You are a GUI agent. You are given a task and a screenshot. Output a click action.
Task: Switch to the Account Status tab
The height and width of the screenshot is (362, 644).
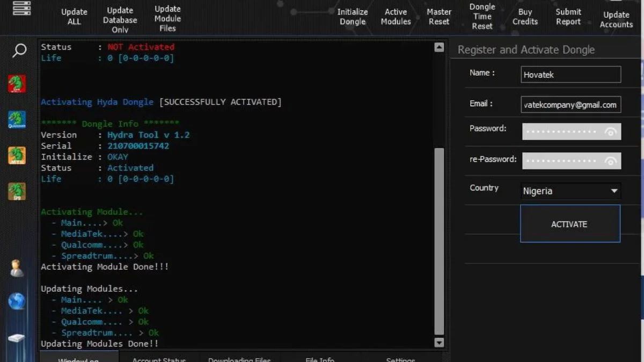click(x=159, y=359)
